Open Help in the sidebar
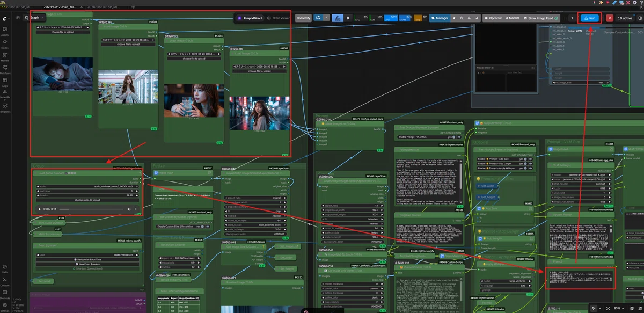This screenshot has height=313, width=644. (5, 267)
